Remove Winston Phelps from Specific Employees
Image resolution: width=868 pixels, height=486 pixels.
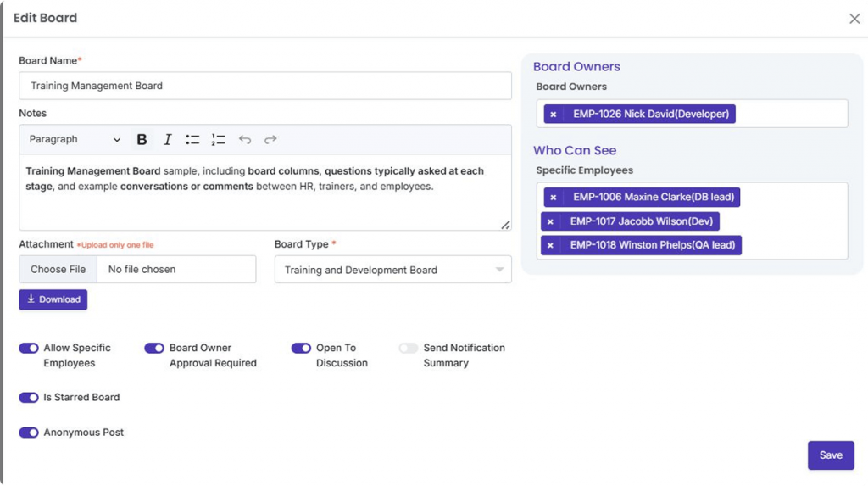[x=551, y=245]
